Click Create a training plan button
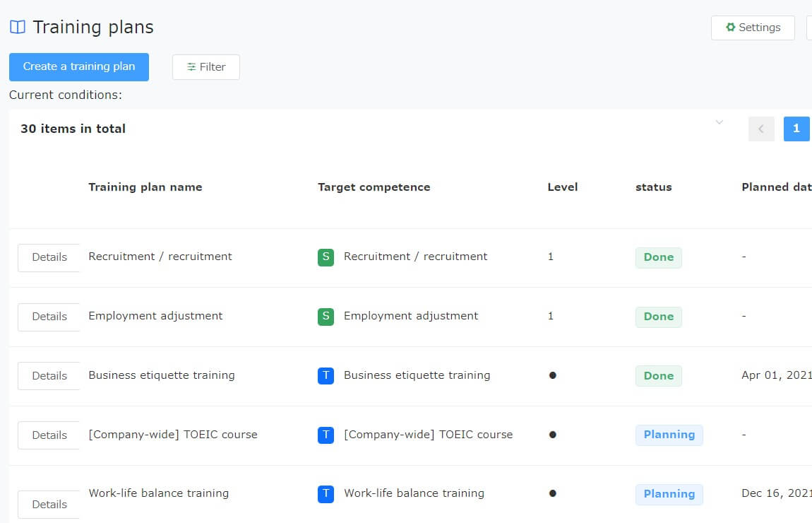 click(x=78, y=67)
